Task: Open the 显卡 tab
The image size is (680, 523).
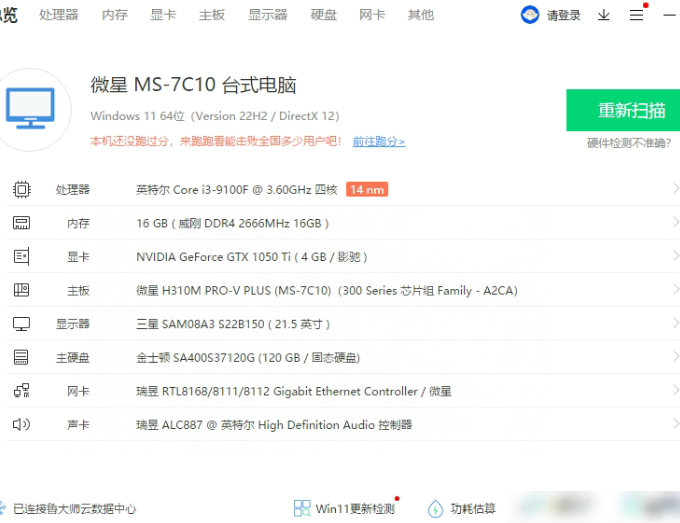Action: [163, 15]
